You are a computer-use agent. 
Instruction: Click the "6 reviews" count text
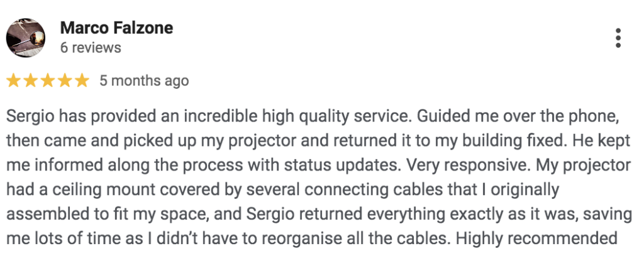coord(91,48)
